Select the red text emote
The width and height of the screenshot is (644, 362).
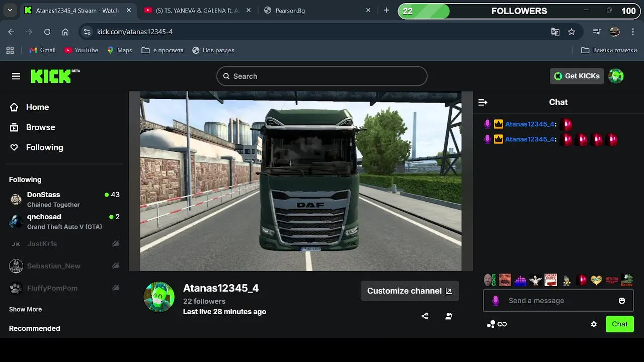611,280
